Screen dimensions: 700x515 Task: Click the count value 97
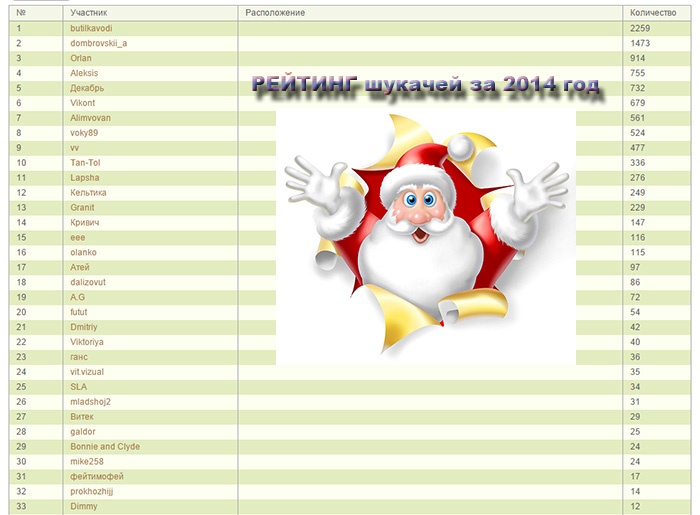coord(635,267)
